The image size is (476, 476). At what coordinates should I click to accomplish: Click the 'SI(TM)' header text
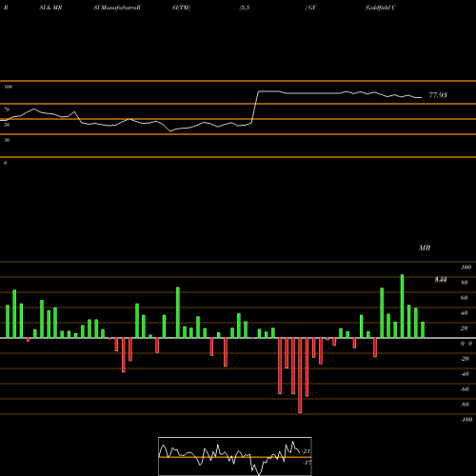point(181,8)
